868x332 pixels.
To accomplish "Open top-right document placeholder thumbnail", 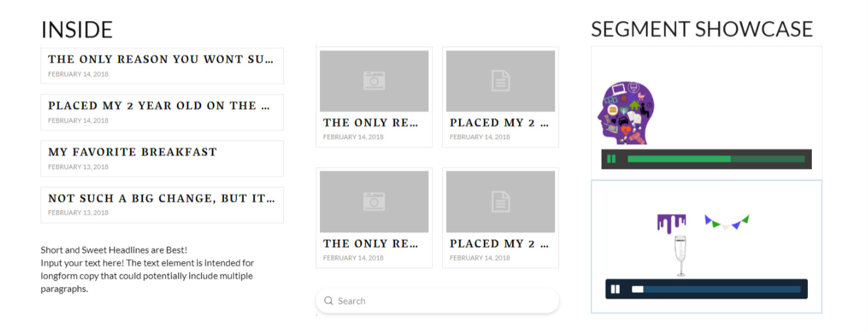I will (500, 81).
